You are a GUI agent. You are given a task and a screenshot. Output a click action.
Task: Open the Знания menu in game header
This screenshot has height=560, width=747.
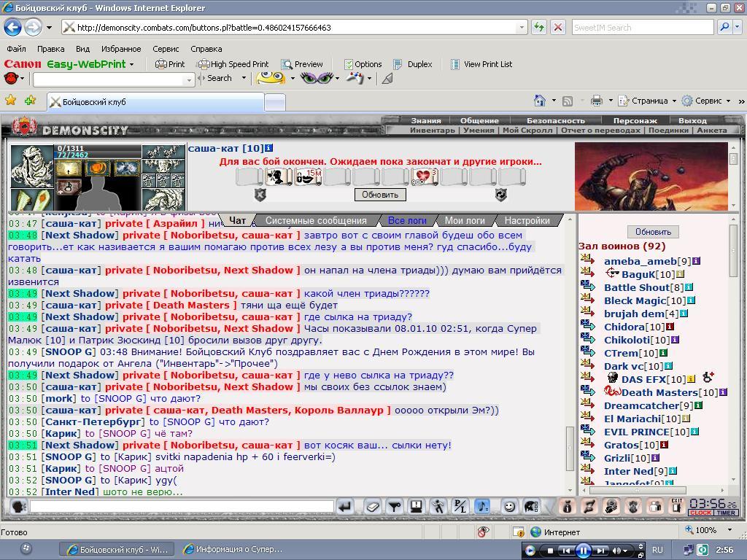pyautogui.click(x=426, y=120)
